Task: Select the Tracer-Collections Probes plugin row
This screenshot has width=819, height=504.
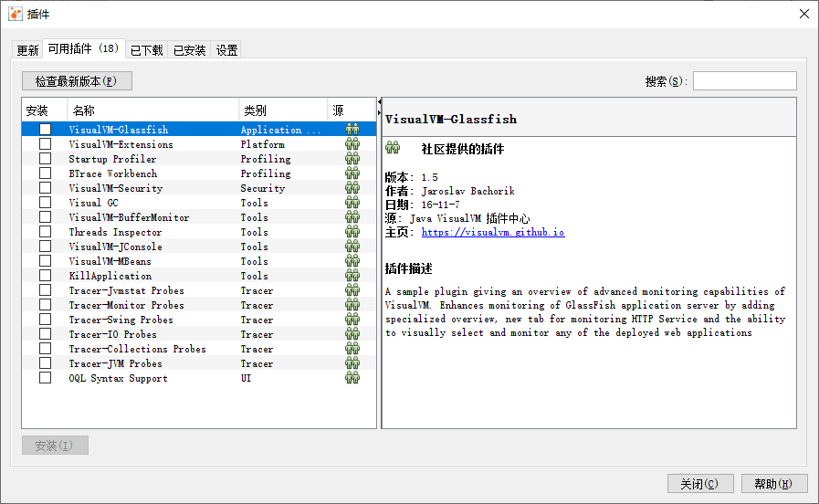Action: click(x=199, y=349)
